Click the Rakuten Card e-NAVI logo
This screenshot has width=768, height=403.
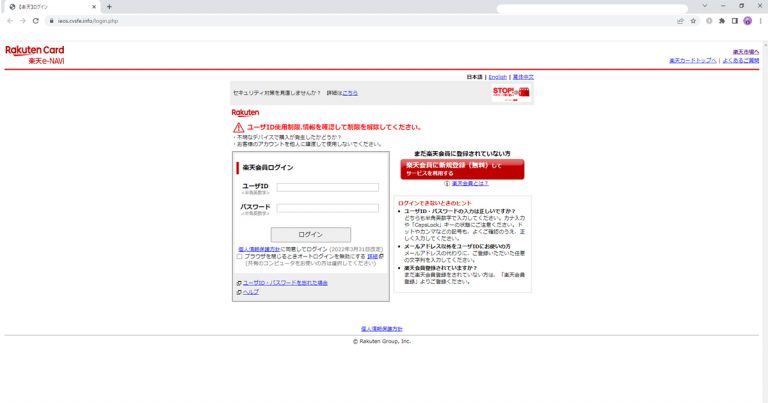tap(35, 55)
